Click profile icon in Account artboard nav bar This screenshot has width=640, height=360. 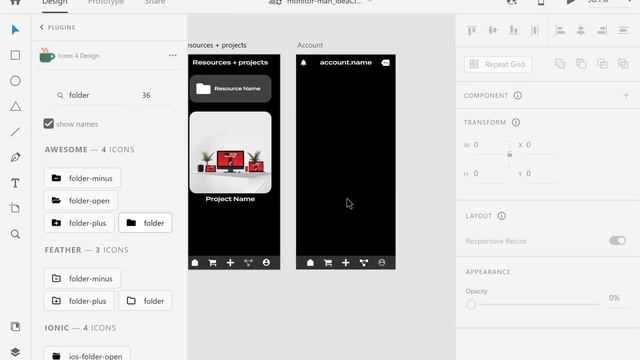tap(382, 262)
